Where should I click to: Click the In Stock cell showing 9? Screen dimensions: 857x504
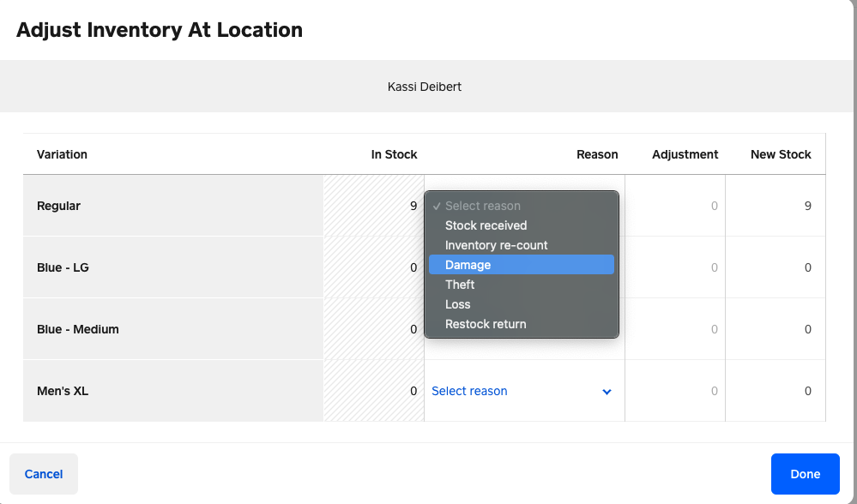tap(375, 206)
